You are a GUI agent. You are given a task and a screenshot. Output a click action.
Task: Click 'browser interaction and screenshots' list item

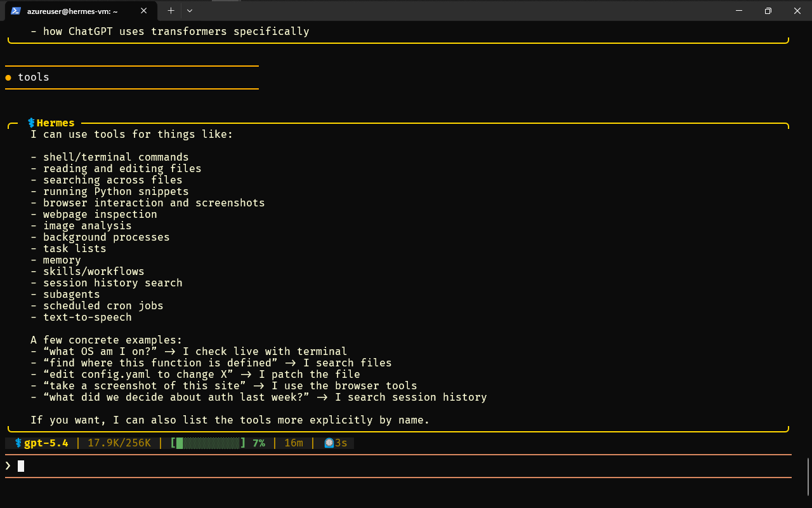pyautogui.click(x=148, y=203)
